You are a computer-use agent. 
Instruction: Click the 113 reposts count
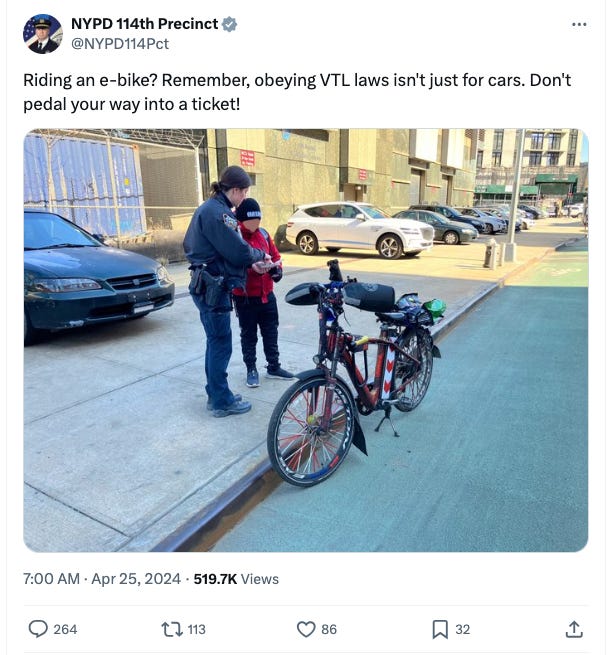[196, 629]
